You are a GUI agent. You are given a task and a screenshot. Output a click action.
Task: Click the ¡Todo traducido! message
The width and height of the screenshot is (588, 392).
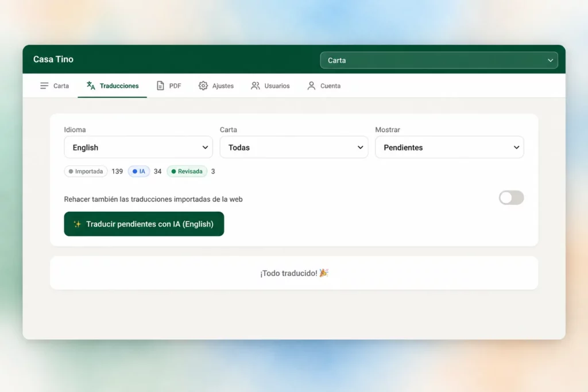294,273
